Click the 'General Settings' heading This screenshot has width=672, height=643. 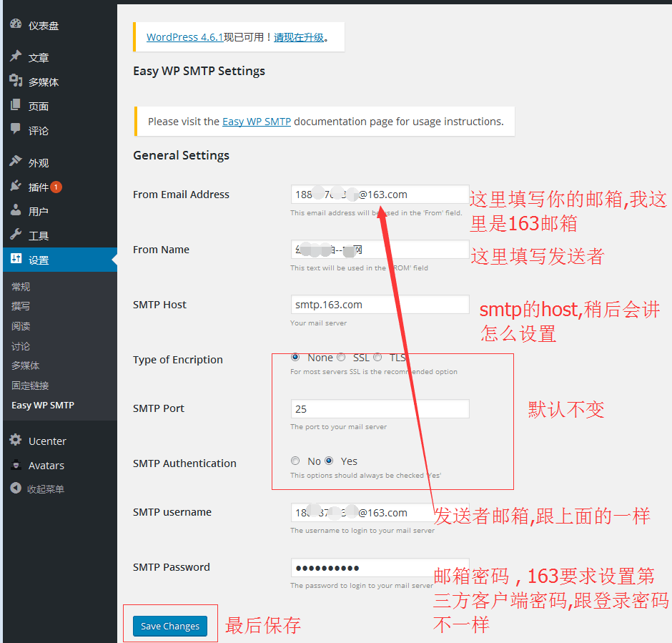point(182,156)
